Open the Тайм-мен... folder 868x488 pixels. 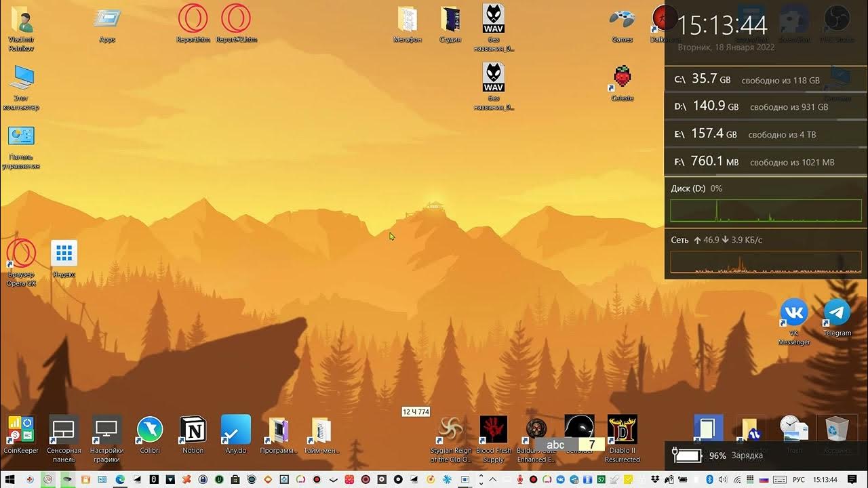tap(321, 434)
